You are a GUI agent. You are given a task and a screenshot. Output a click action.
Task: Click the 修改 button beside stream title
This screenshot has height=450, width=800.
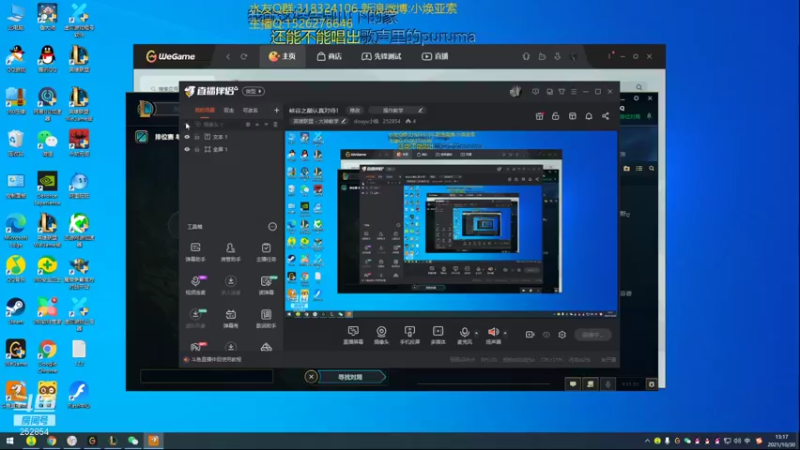tap(355, 110)
